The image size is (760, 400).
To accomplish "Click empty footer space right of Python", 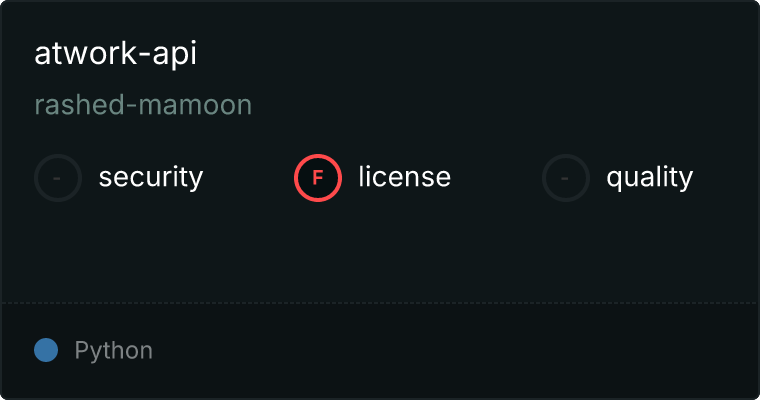I will 450,351.
